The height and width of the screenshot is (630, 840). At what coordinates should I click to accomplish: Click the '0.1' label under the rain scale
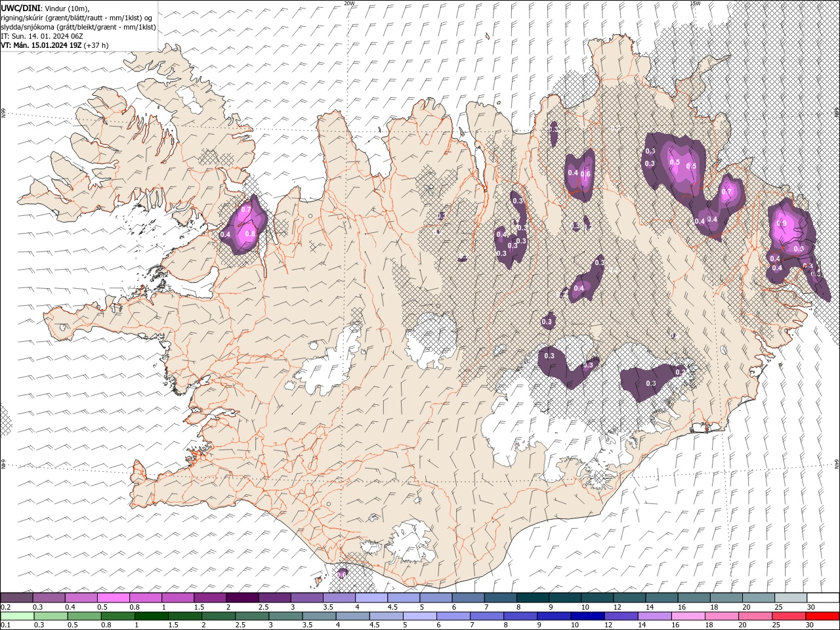[x=5, y=625]
